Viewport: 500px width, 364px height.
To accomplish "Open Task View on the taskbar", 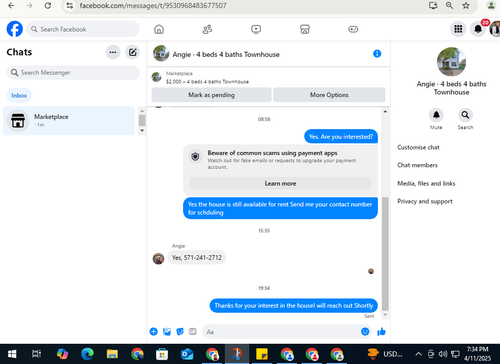I will (x=36, y=354).
